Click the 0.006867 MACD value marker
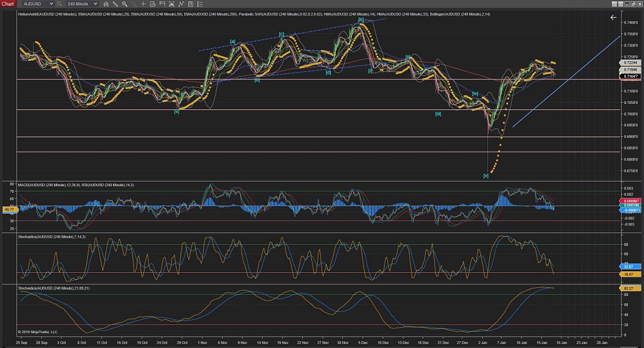 (x=630, y=201)
